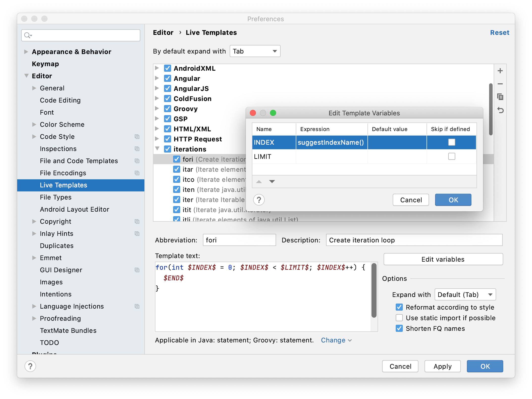Expand the Appearance & Behavior section

pos(27,52)
